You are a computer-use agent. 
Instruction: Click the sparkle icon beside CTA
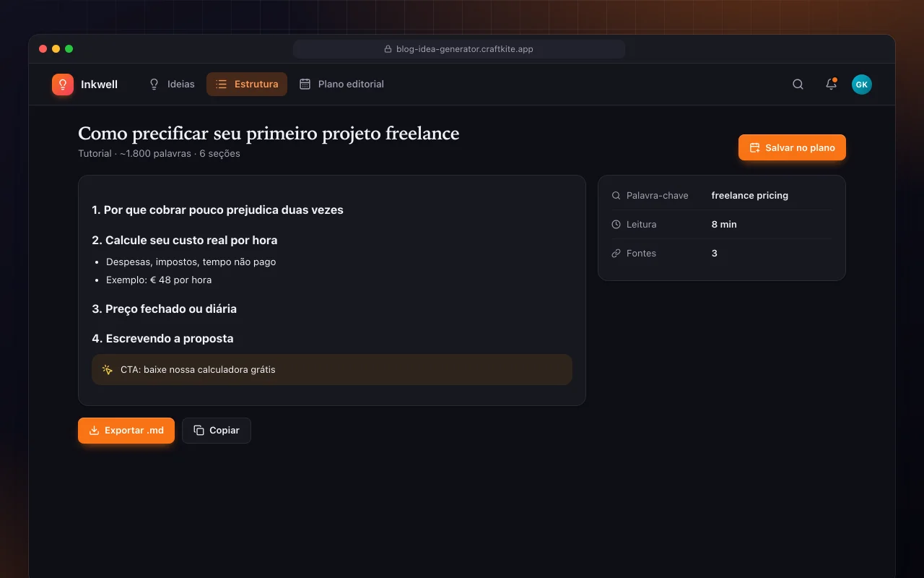[108, 369]
